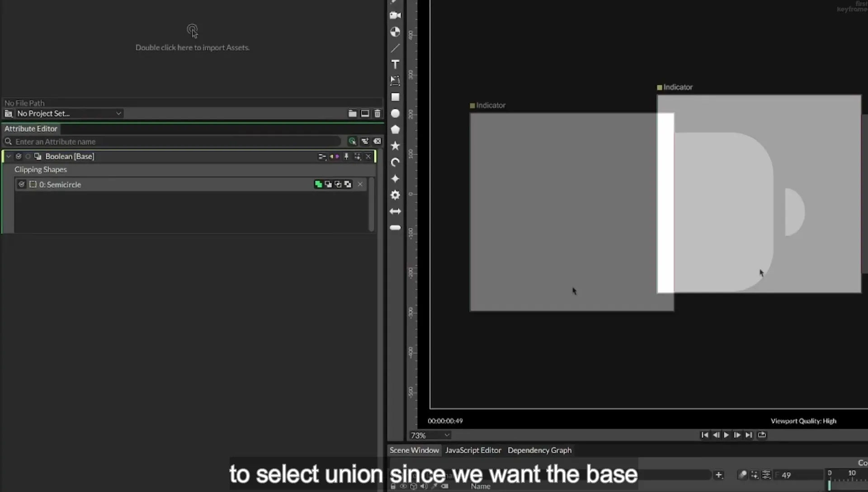Open the No Project Set dropdown

tap(63, 114)
